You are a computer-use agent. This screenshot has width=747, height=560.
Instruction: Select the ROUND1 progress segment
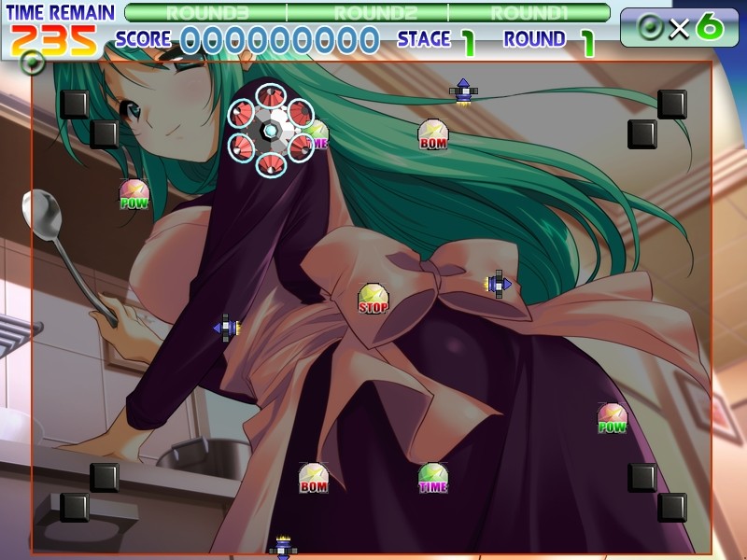pos(528,13)
